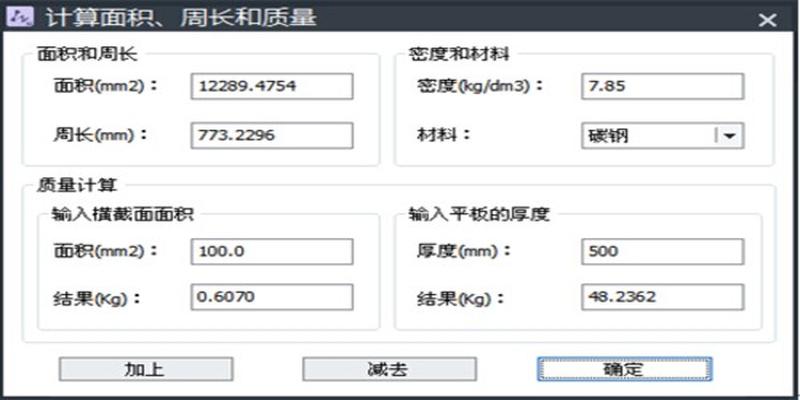
Task: Click the 质量计算 group title
Action: (x=77, y=185)
